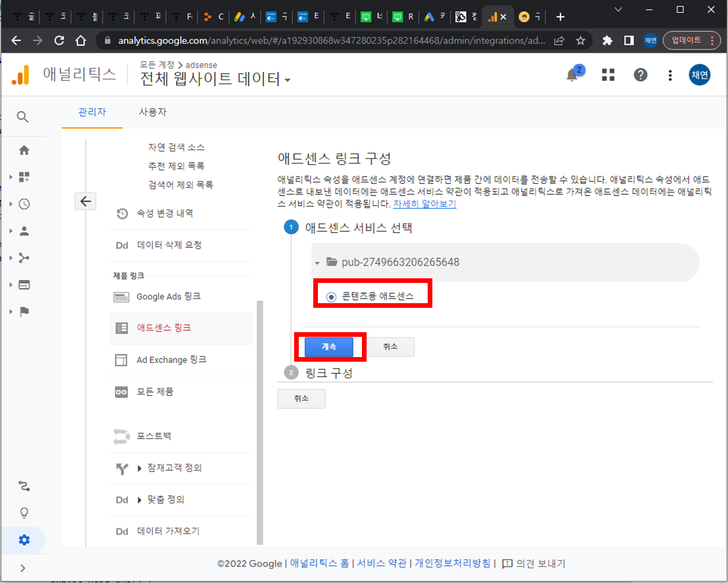The image size is (728, 583).
Task: Open the browser extensions puzzle icon
Action: click(607, 40)
